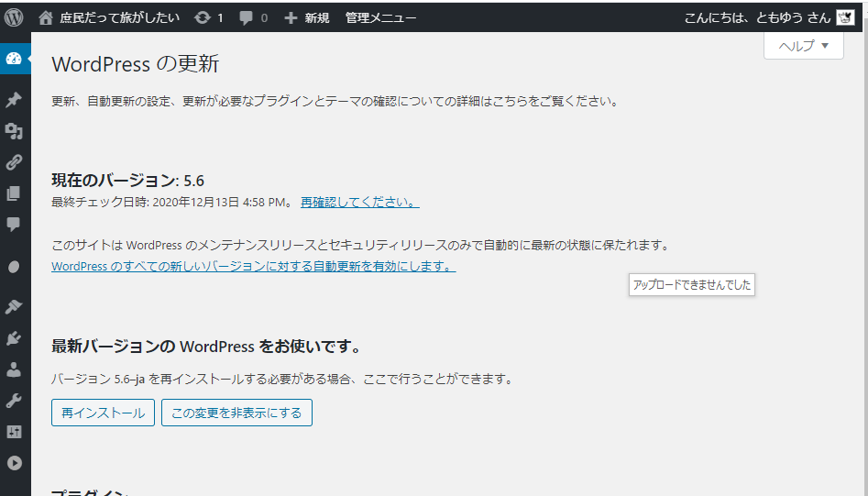Image resolution: width=868 pixels, height=496 pixels.
Task: Click the アップロードできませんでした tooltip
Action: 692,285
